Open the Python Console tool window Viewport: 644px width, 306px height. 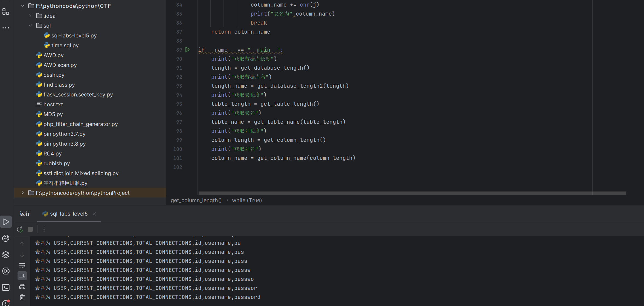[x=6, y=238]
